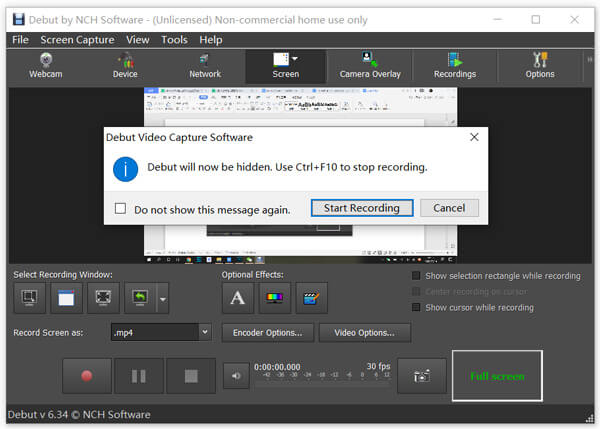The image size is (600, 429).
Task: Click the Debut app icon in title bar
Action: pyautogui.click(x=18, y=19)
